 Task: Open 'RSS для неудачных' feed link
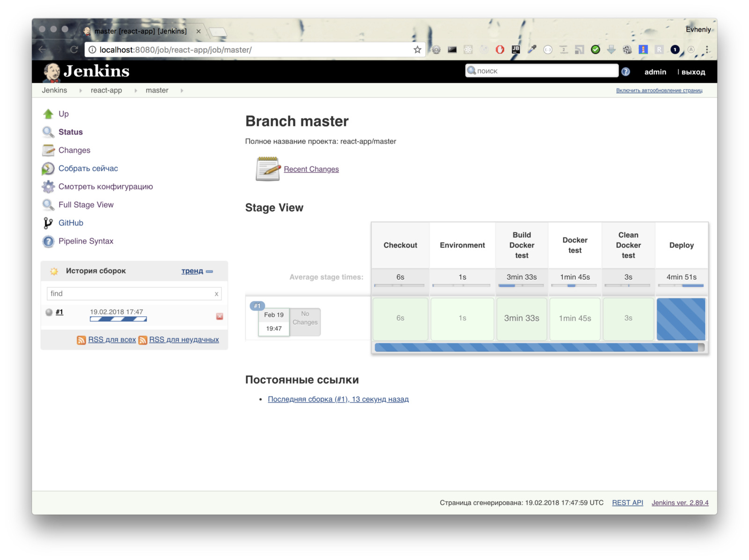tap(184, 340)
